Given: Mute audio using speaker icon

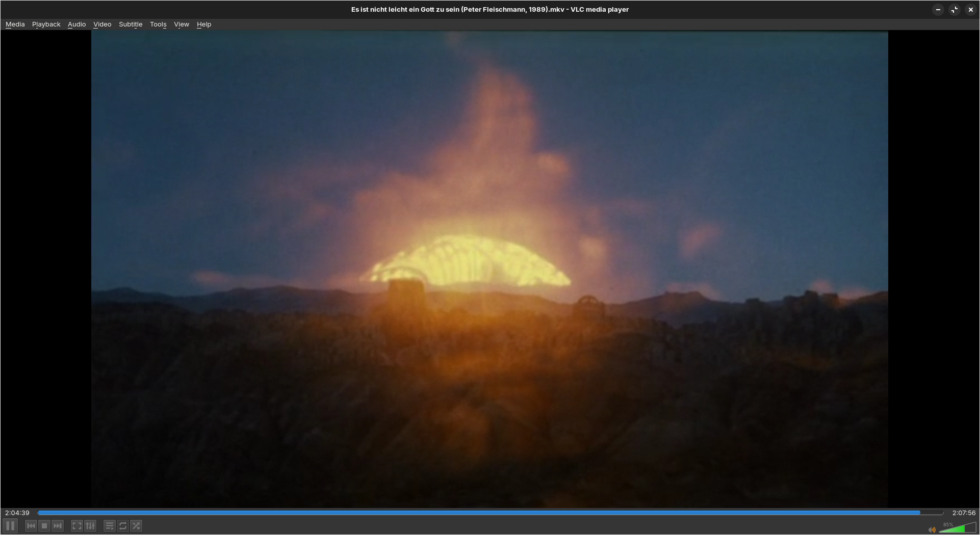Looking at the screenshot, I should click(932, 530).
